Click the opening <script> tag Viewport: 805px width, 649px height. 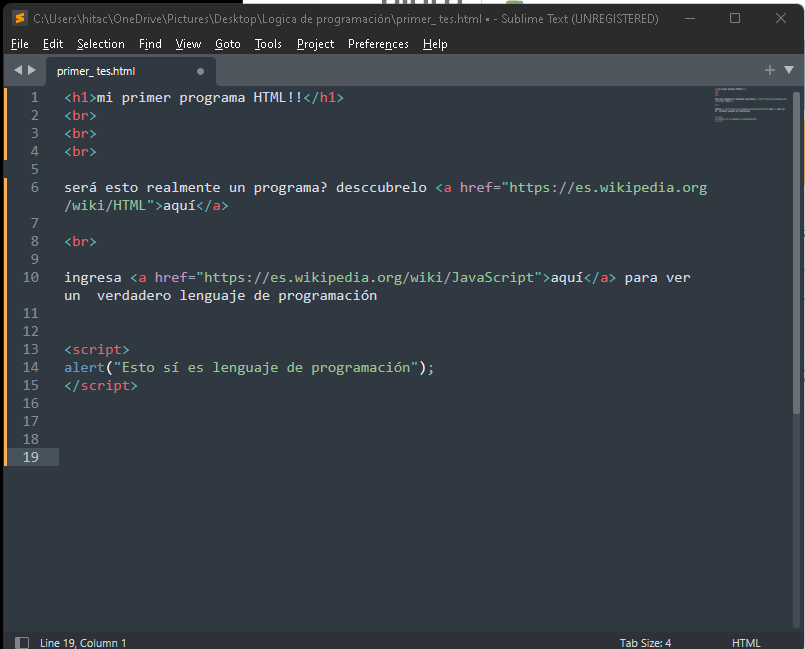97,350
